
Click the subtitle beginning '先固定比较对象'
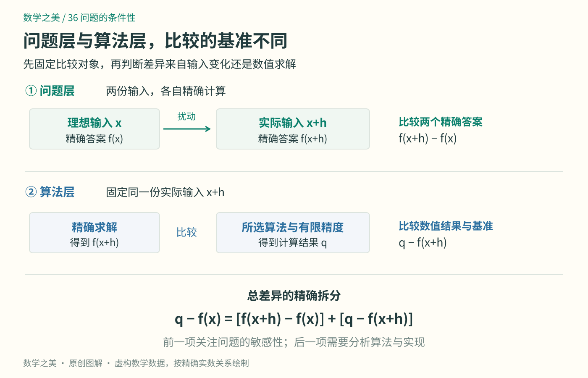(x=160, y=64)
